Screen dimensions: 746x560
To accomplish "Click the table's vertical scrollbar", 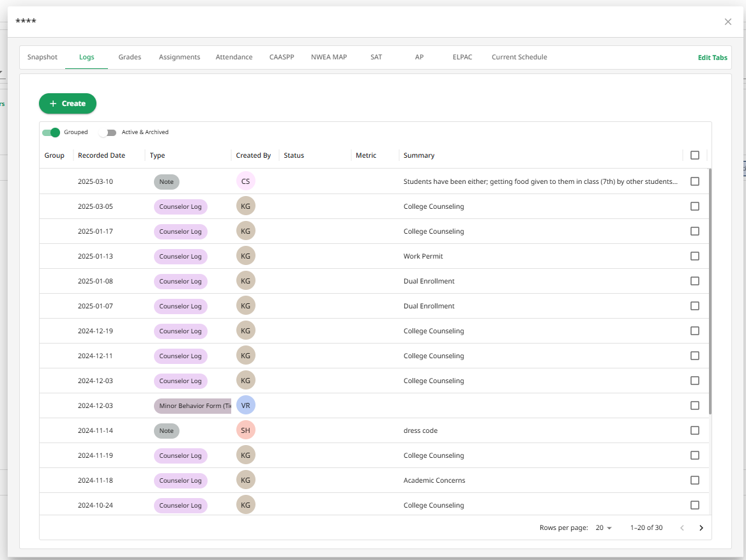I will coord(710,291).
